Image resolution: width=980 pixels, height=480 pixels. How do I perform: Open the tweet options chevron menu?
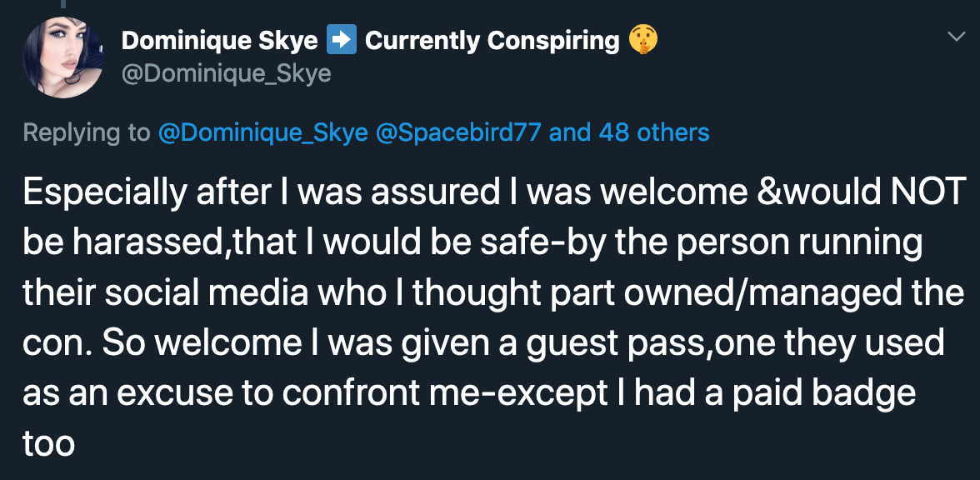point(957,37)
